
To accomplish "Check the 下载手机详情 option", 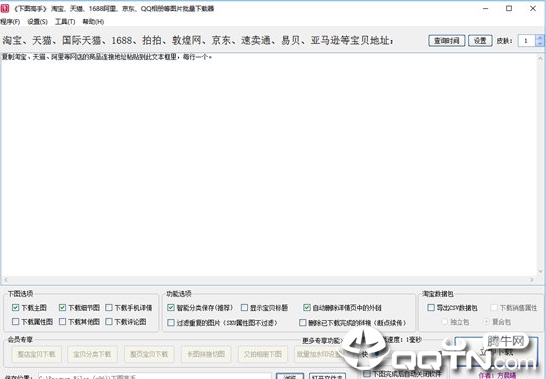I will 109,308.
